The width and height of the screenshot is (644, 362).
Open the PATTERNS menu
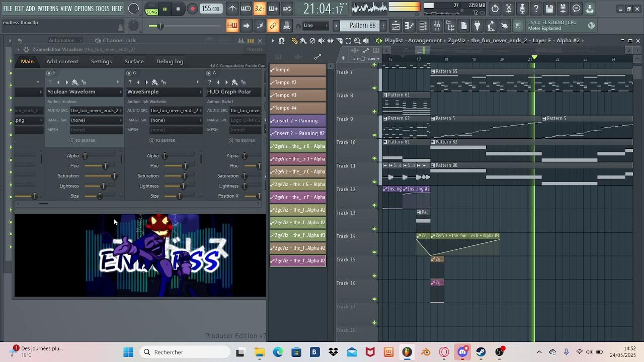[x=48, y=9]
